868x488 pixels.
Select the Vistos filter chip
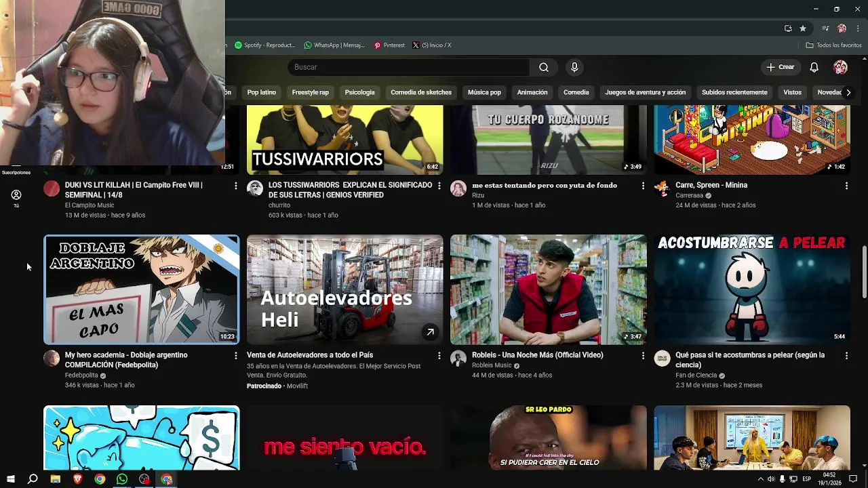coord(792,92)
